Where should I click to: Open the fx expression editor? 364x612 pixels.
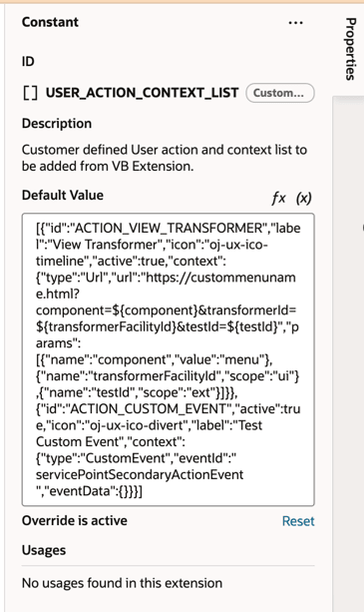click(x=278, y=198)
